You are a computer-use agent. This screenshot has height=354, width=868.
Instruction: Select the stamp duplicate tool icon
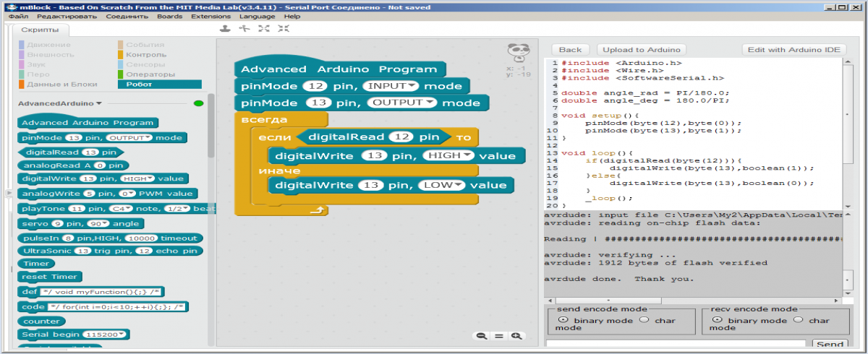pos(225,29)
